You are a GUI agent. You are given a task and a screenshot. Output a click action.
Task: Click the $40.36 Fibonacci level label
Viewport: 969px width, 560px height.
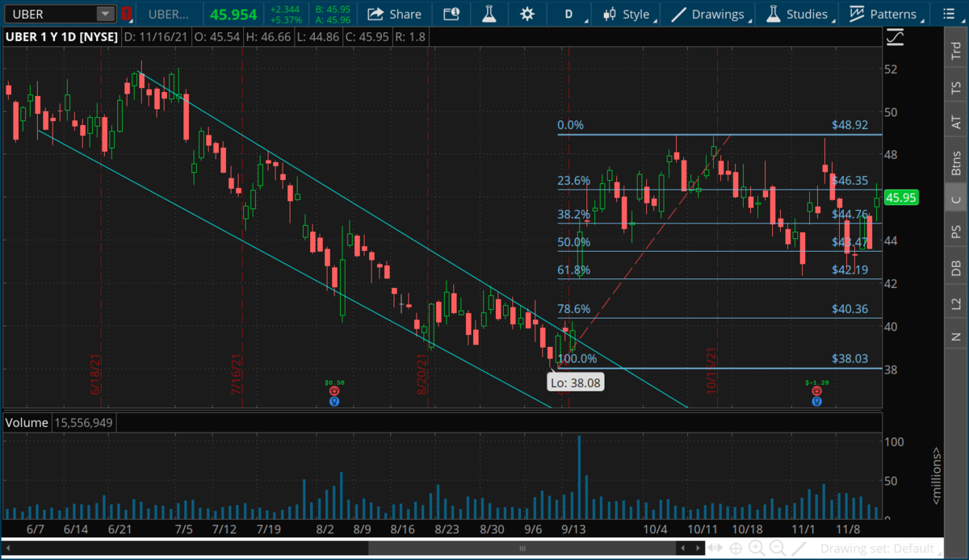pos(849,309)
